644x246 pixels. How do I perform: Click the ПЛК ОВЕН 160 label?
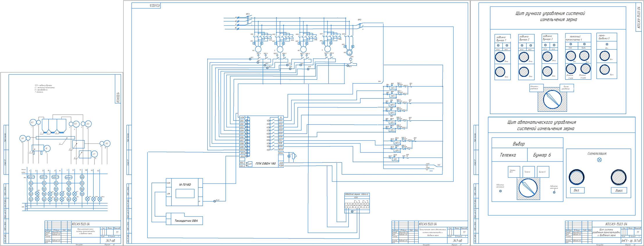(x=265, y=164)
